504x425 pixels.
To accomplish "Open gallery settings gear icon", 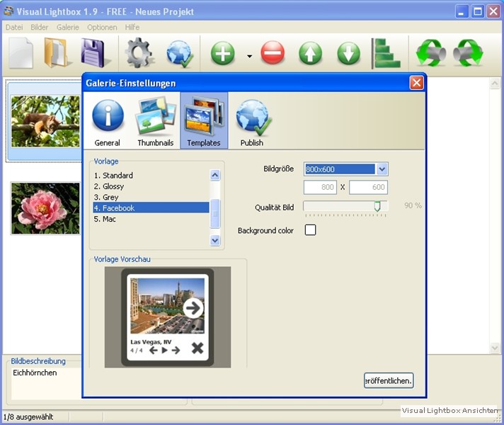I will click(140, 53).
